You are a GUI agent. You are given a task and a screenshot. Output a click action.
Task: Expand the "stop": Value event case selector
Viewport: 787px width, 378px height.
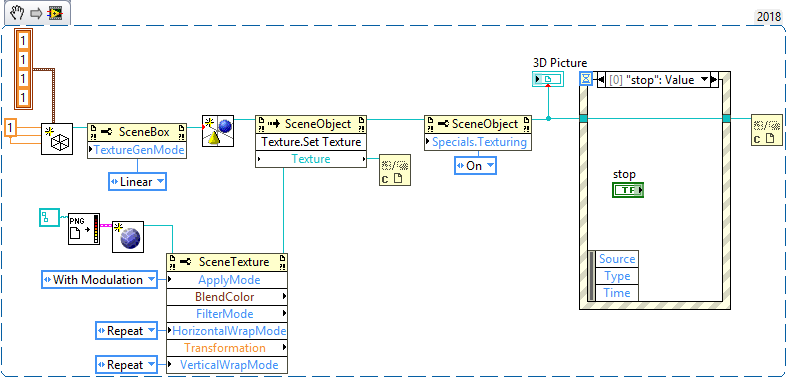658,80
